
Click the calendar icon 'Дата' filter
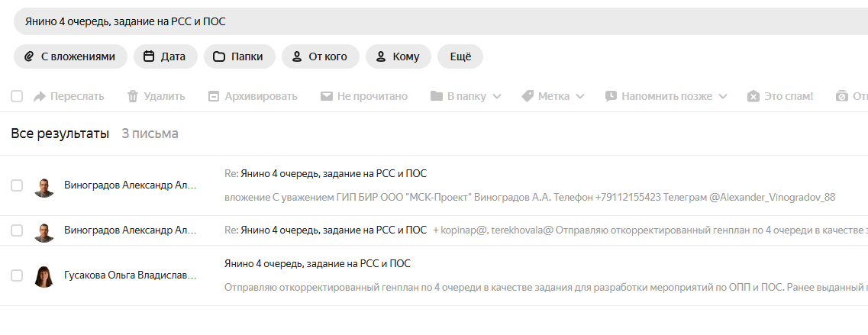(x=149, y=56)
